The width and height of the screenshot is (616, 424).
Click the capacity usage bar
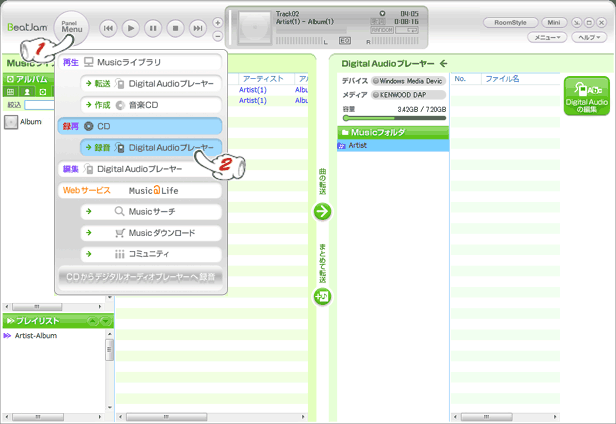coord(393,118)
